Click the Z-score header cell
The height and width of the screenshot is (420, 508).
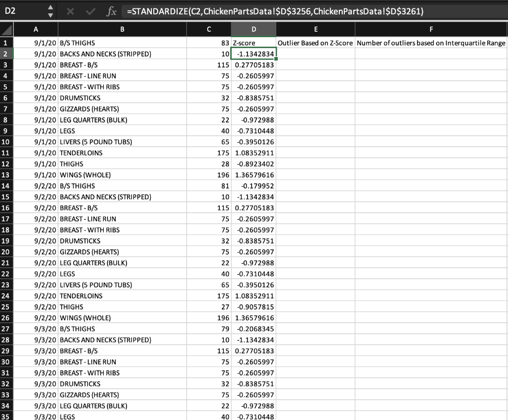254,43
